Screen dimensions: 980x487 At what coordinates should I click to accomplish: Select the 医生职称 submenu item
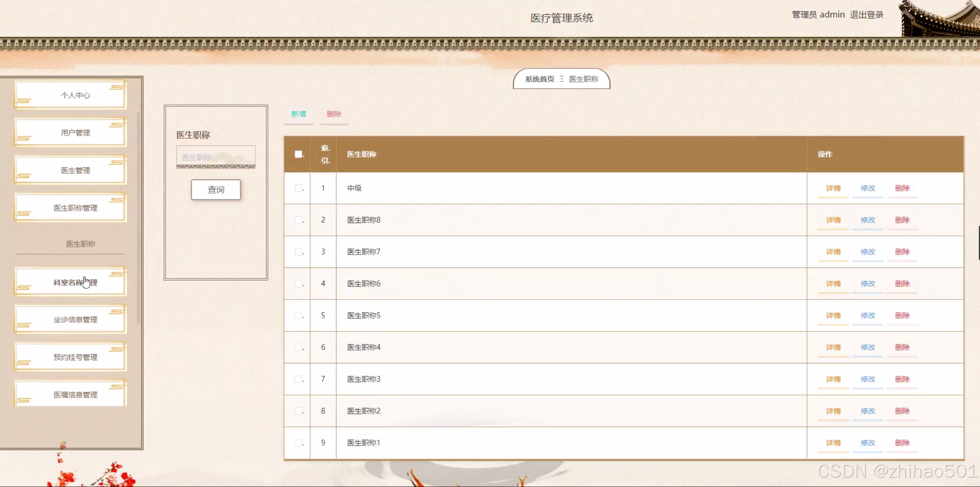point(80,244)
